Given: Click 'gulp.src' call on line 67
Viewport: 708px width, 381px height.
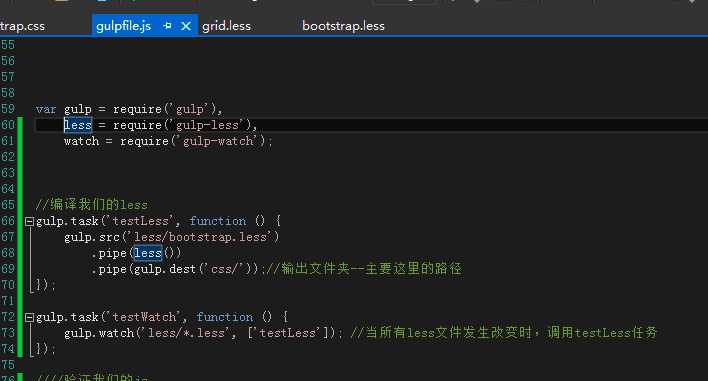Looking at the screenshot, I should click(x=92, y=237).
